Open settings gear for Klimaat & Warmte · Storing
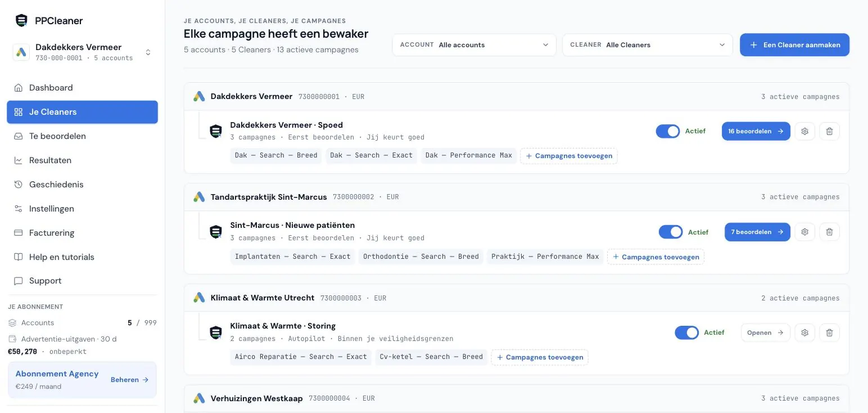The height and width of the screenshot is (413, 868). tap(804, 333)
